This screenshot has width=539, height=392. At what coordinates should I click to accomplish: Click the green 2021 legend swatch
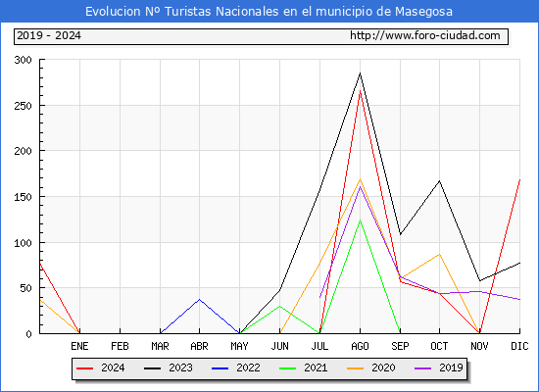[287, 368]
